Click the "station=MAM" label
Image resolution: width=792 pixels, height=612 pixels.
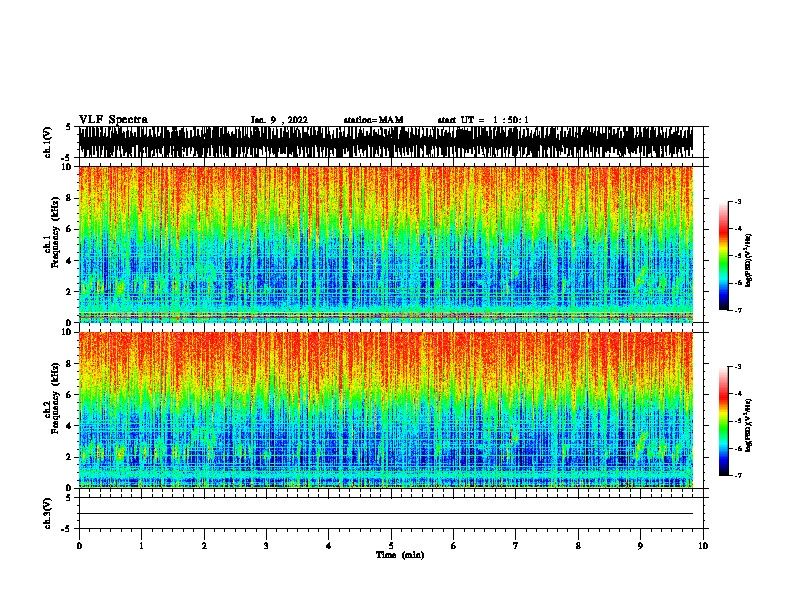coord(373,120)
